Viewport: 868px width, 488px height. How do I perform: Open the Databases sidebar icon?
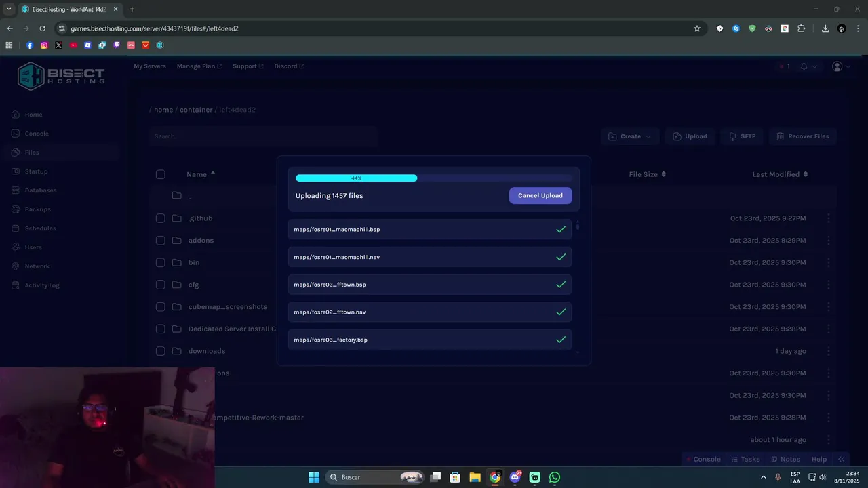pos(16,190)
